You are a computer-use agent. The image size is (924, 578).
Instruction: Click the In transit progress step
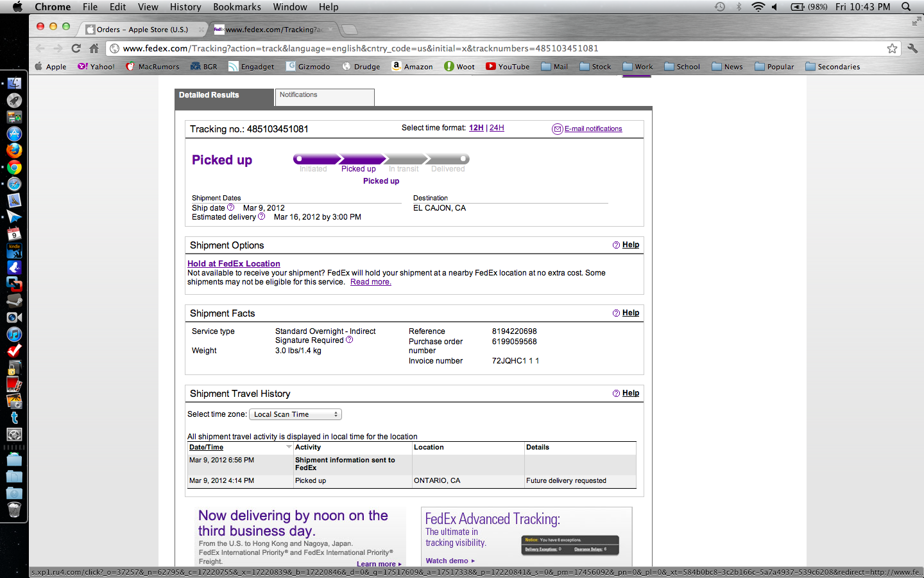point(404,169)
